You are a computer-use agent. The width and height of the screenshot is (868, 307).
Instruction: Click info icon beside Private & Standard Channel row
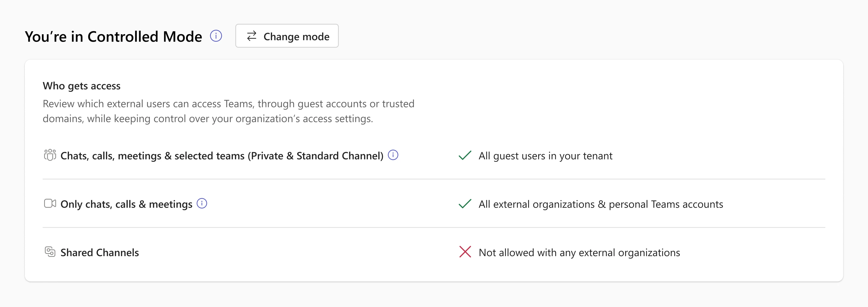pyautogui.click(x=393, y=155)
